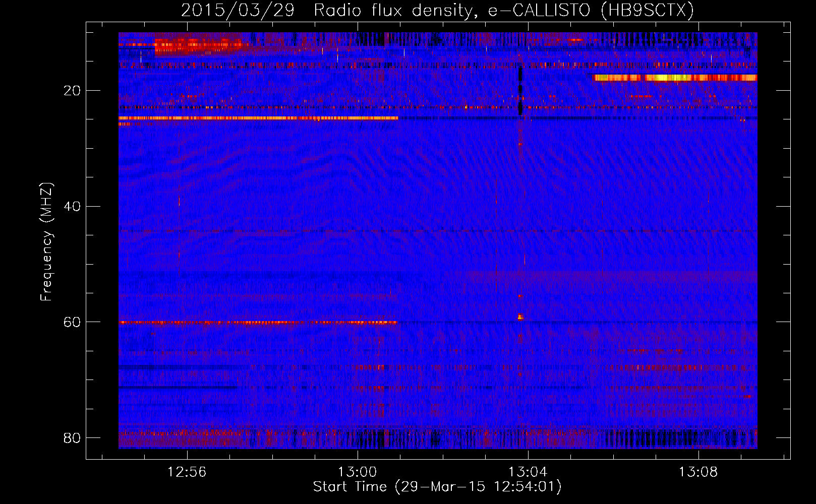Click the red horizontal line at 60 MHz
This screenshot has width=816, height=504.
click(x=258, y=322)
